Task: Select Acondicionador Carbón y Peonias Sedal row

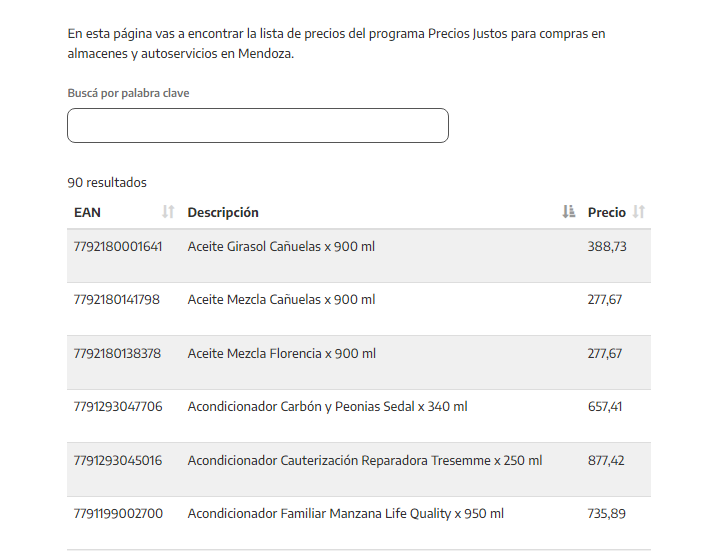Action: click(327, 406)
